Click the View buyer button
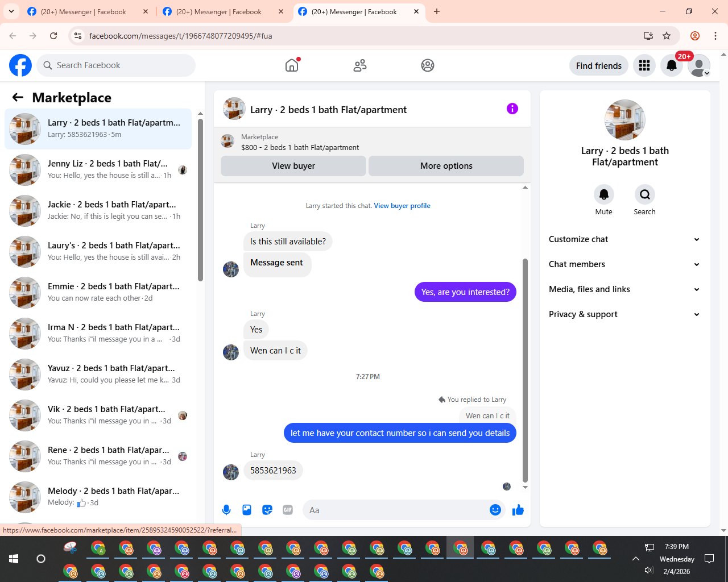728x582 pixels. coord(293,166)
